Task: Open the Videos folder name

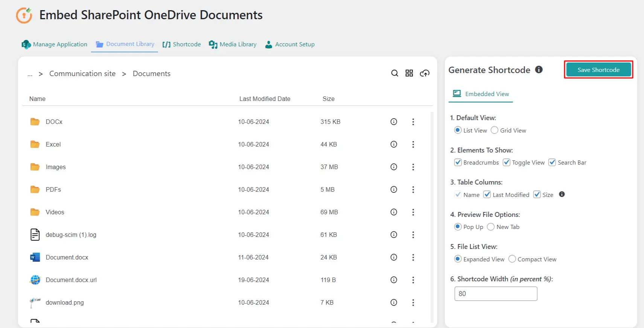Action: pyautogui.click(x=55, y=212)
